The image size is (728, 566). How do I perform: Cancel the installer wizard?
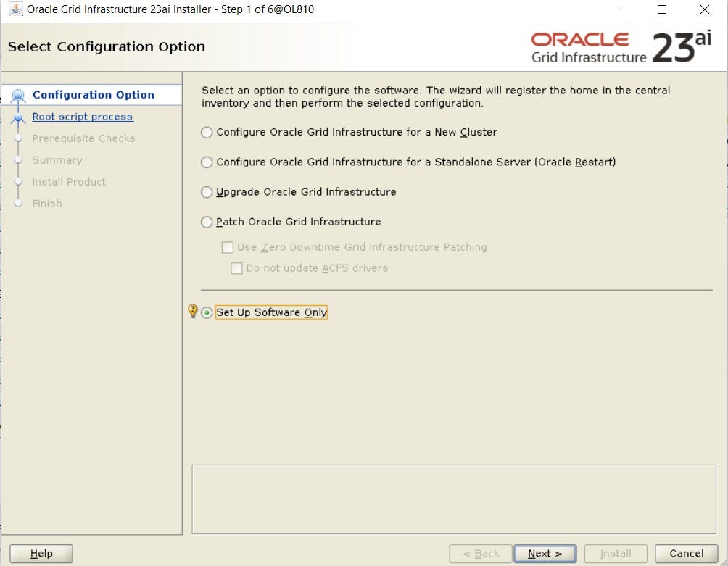(x=685, y=553)
